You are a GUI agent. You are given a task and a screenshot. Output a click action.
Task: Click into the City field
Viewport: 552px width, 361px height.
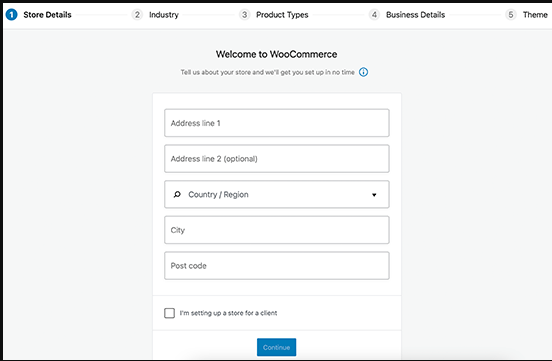tap(277, 230)
